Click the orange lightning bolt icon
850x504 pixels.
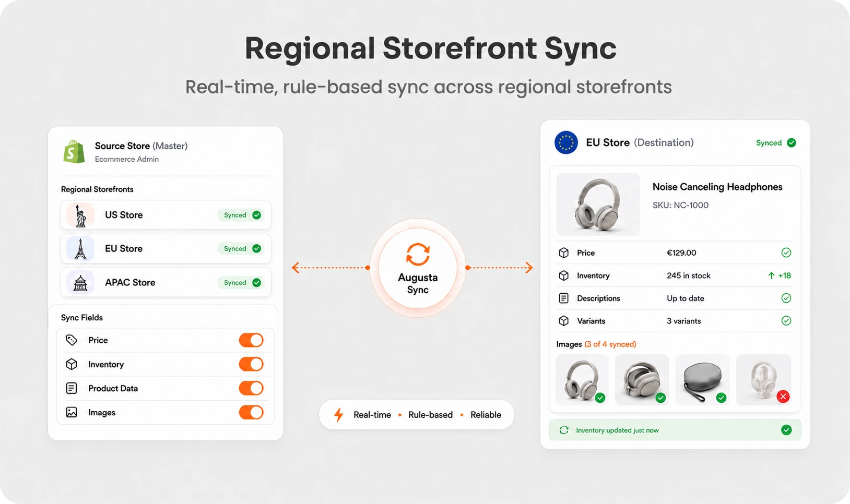pyautogui.click(x=339, y=415)
